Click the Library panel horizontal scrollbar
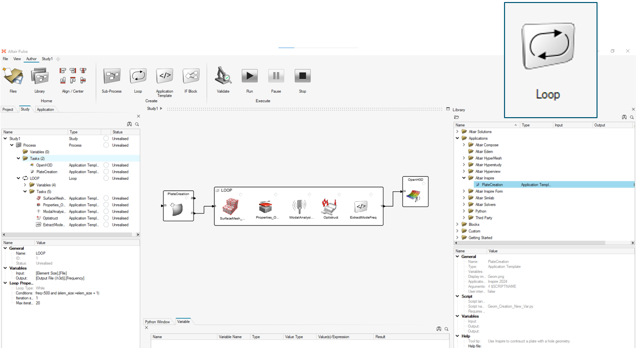 544,244
